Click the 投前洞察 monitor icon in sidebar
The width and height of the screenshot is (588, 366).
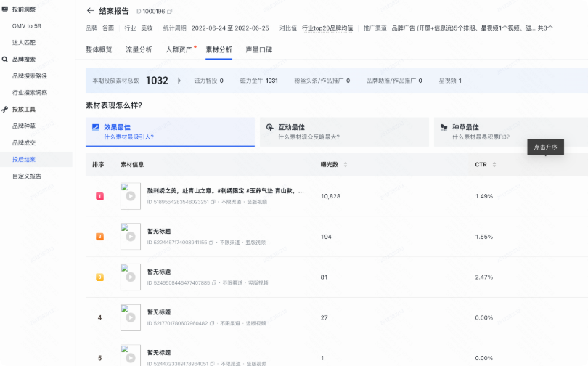coord(5,9)
